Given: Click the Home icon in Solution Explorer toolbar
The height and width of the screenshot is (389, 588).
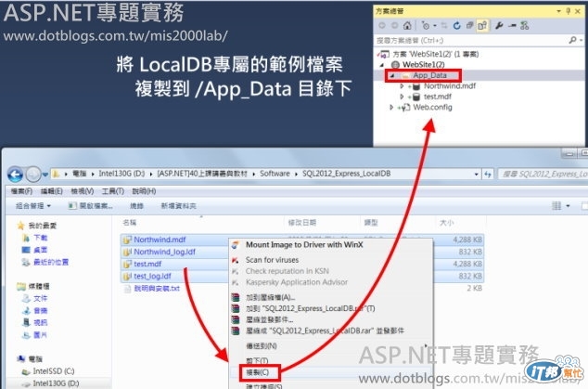Looking at the screenshot, I should pyautogui.click(x=407, y=26).
